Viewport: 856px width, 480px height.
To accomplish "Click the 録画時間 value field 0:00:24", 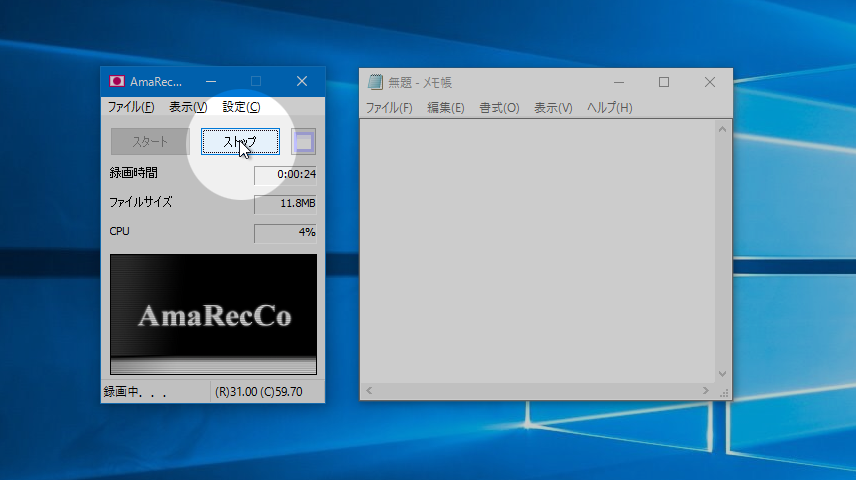I will click(285, 175).
